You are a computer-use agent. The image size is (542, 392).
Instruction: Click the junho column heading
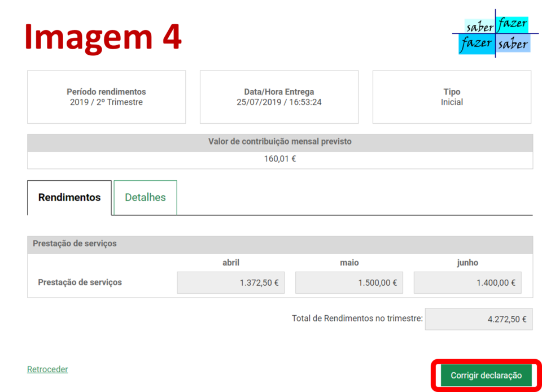[467, 263]
